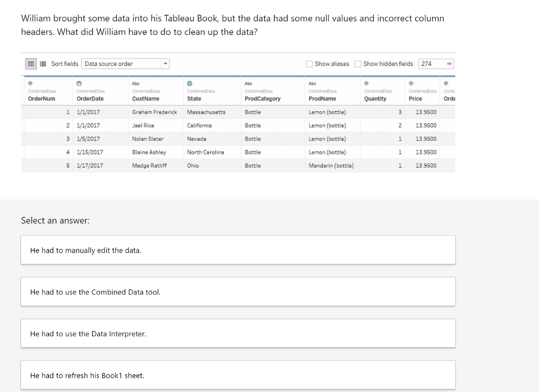Choose the Combined Data tool answer
The width and height of the screenshot is (539, 392).
tap(238, 292)
